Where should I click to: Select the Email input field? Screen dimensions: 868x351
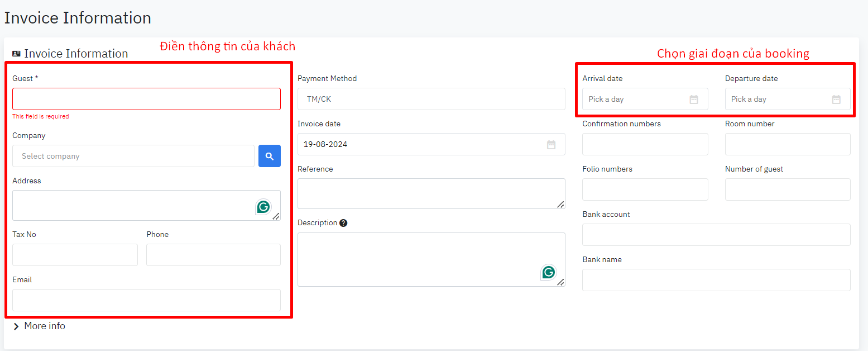tap(146, 300)
